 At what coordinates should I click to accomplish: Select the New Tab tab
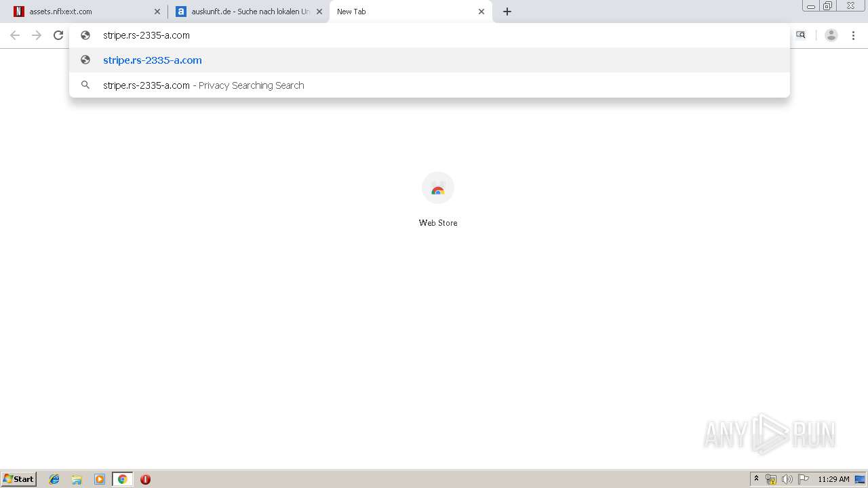(410, 12)
